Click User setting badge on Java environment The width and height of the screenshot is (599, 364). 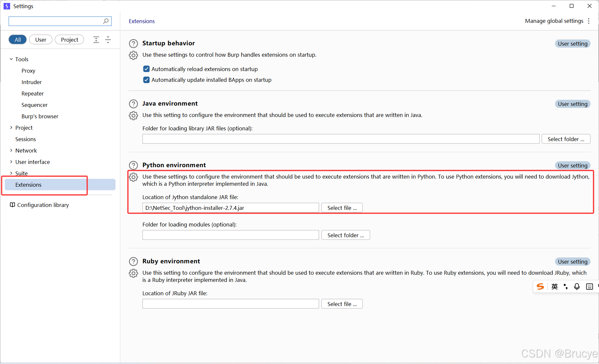(573, 104)
